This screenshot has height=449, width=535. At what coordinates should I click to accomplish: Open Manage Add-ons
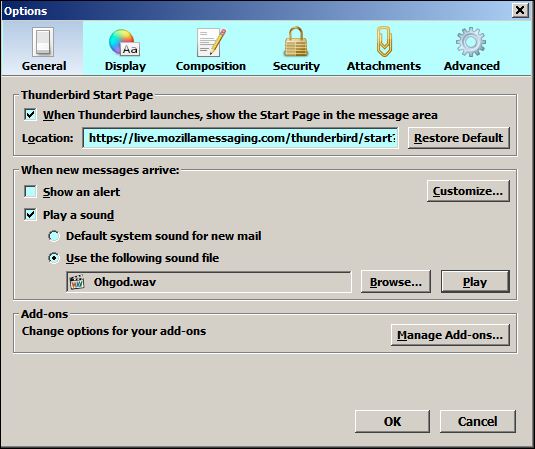click(450, 335)
